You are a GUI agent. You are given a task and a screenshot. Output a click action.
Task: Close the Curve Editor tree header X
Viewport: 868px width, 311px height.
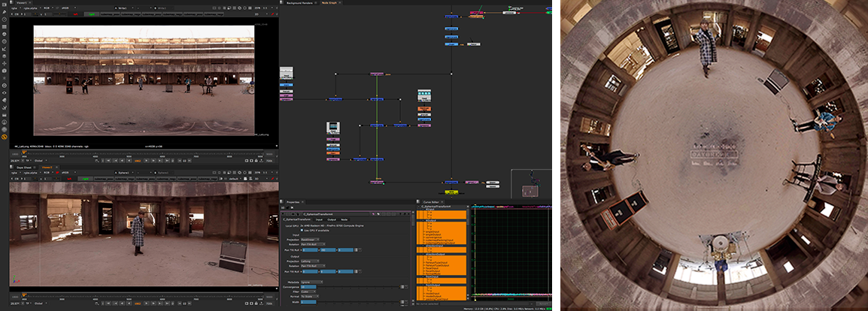(468, 207)
